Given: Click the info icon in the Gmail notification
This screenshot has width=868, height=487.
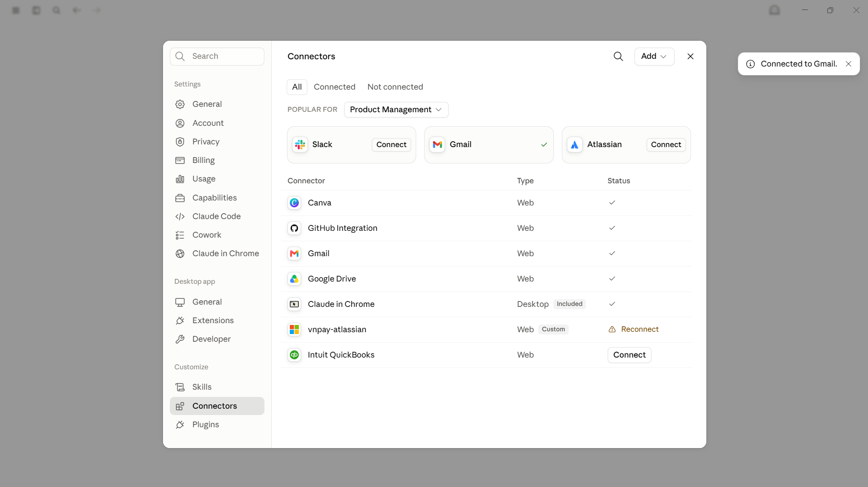Looking at the screenshot, I should [750, 64].
